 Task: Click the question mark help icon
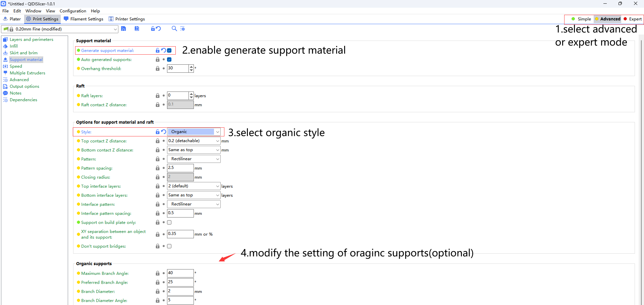137,29
